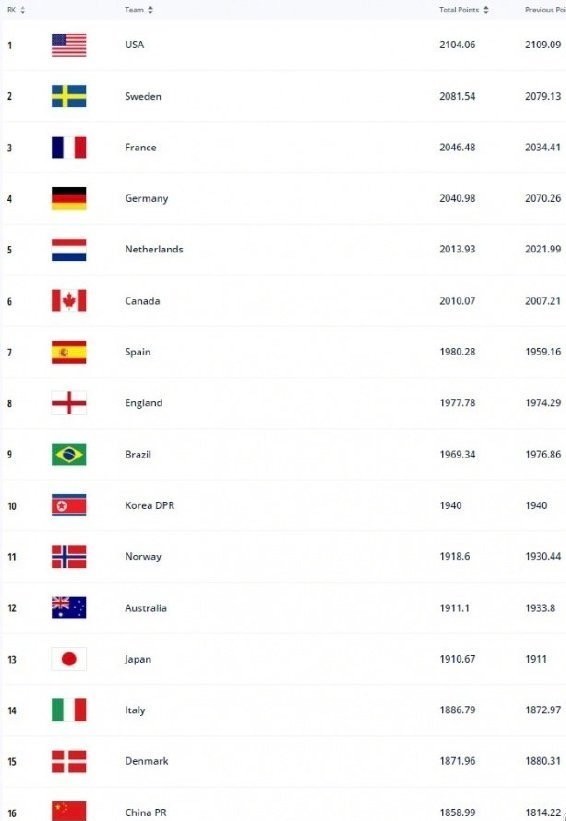Click the Australia flag icon
This screenshot has height=821, width=566.
(69, 608)
